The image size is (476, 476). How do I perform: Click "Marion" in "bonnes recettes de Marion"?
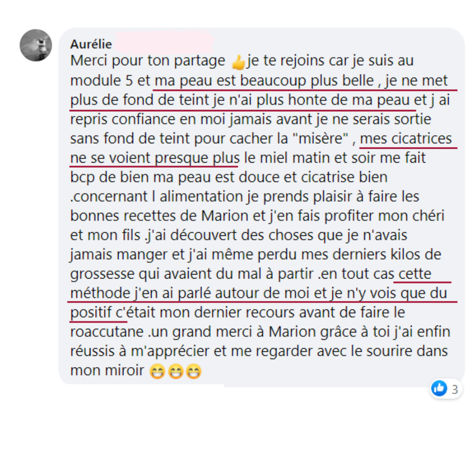point(225,216)
